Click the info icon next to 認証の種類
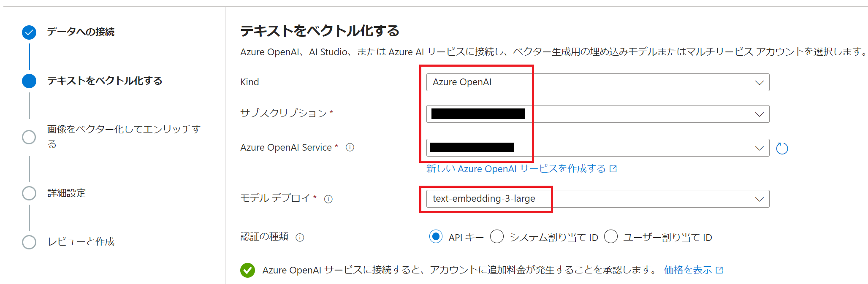868x284 pixels. [x=300, y=237]
